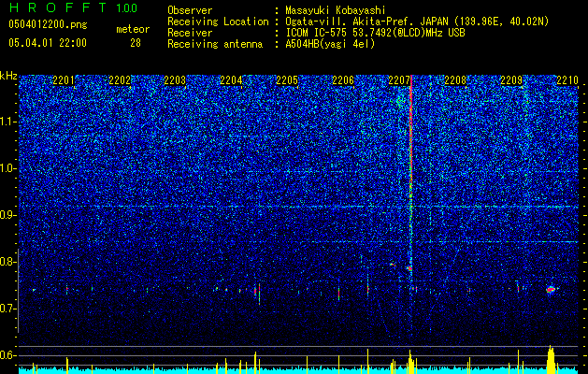Click the 'Receiving Location' label
Screen dimensions: 588x374
[218, 22]
